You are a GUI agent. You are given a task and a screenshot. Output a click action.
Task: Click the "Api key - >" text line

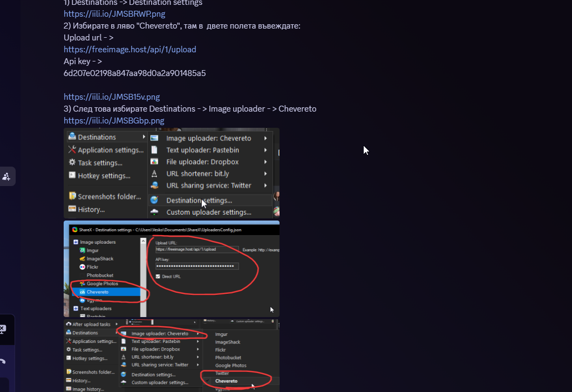[x=83, y=61]
